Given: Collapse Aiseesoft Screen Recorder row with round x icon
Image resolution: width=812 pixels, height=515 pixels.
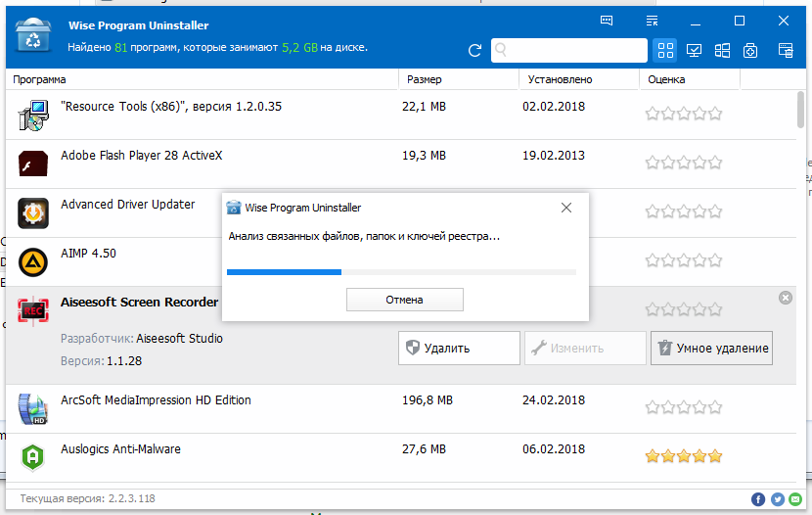Looking at the screenshot, I should coord(785,298).
